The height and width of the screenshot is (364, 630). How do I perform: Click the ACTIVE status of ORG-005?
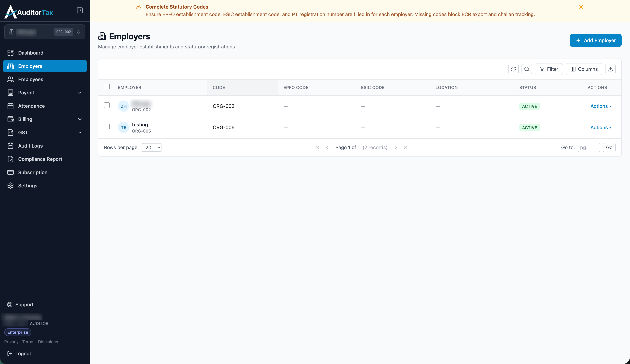[530, 127]
